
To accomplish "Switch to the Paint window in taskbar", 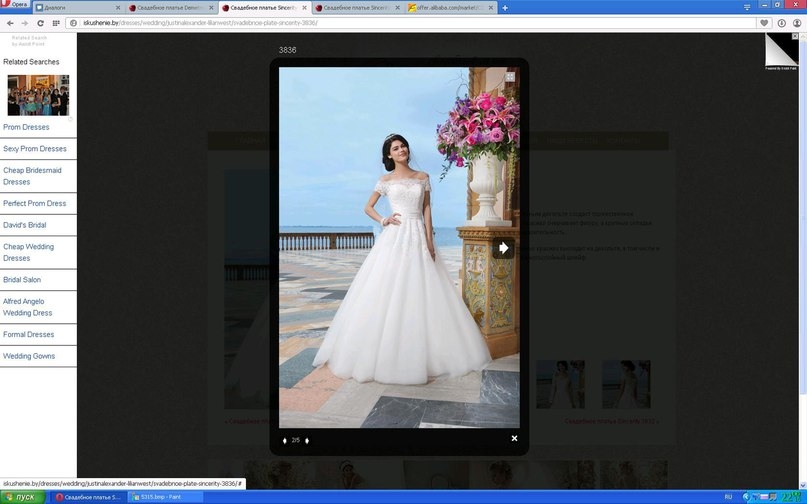I will coord(160,497).
